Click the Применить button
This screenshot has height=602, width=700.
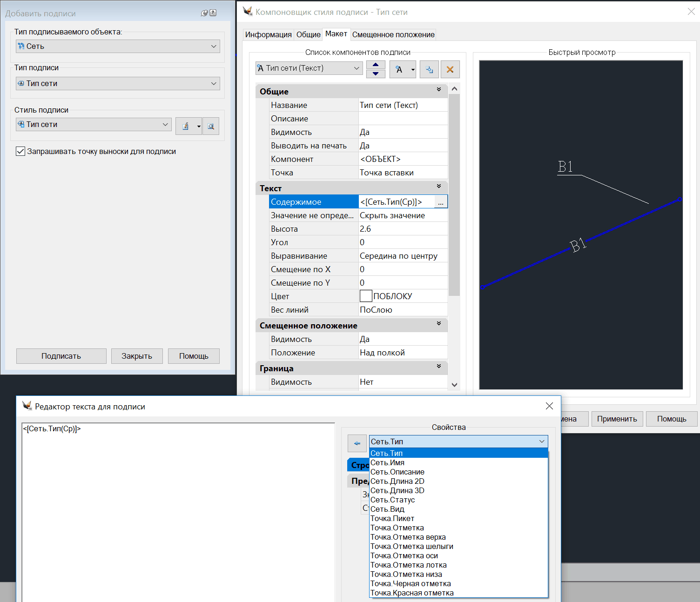click(617, 419)
